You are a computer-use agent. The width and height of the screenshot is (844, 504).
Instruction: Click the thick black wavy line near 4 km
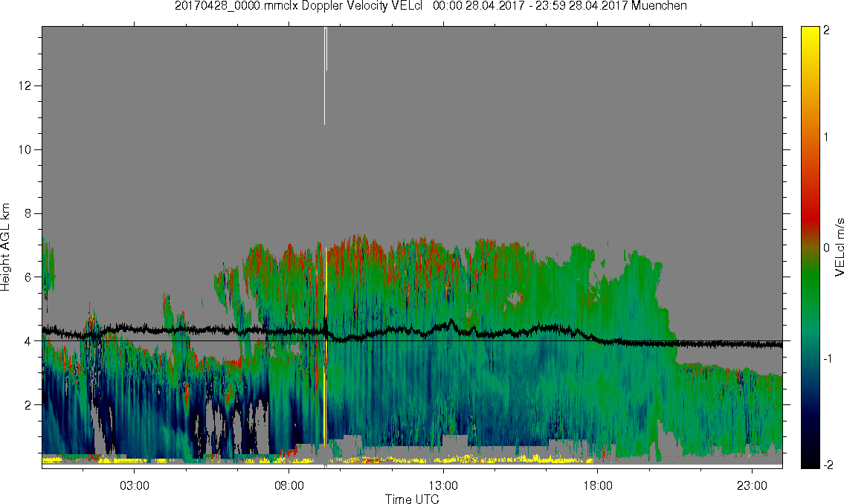(x=412, y=332)
